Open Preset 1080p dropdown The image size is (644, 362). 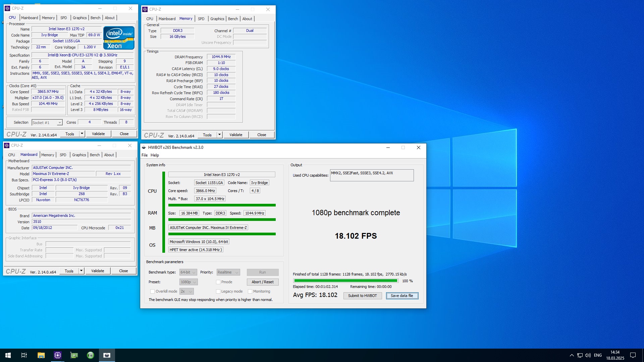pyautogui.click(x=189, y=282)
